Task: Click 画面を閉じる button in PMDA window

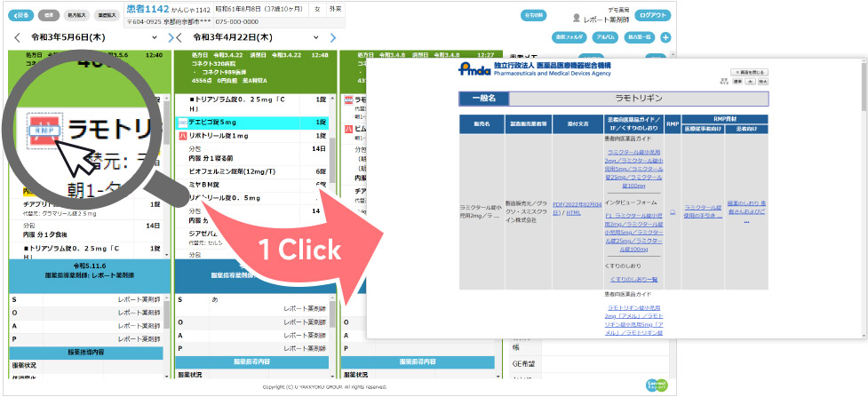Action: point(750,73)
